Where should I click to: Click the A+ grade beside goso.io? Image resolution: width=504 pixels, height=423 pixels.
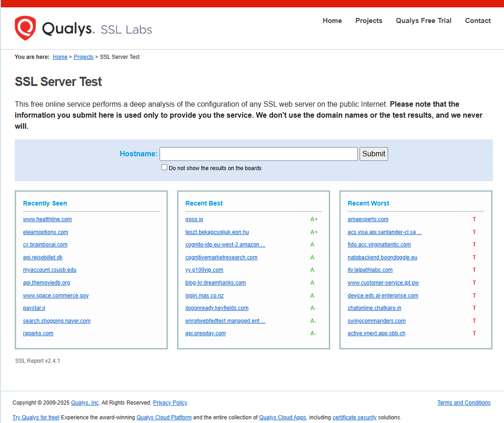coord(314,219)
